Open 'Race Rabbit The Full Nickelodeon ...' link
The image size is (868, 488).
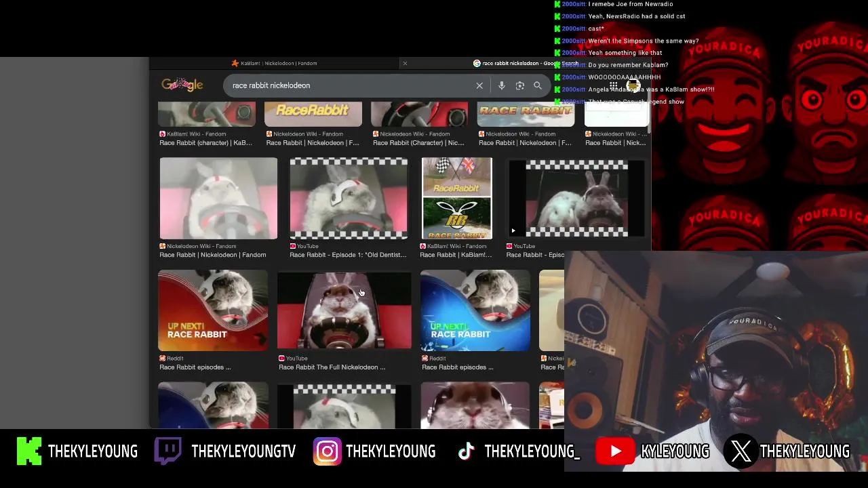coord(332,367)
